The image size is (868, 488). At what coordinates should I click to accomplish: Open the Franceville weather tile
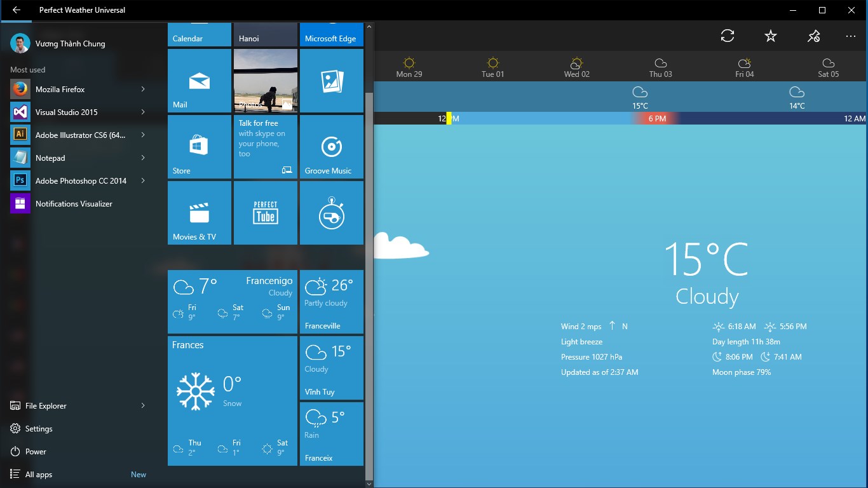[x=332, y=302]
